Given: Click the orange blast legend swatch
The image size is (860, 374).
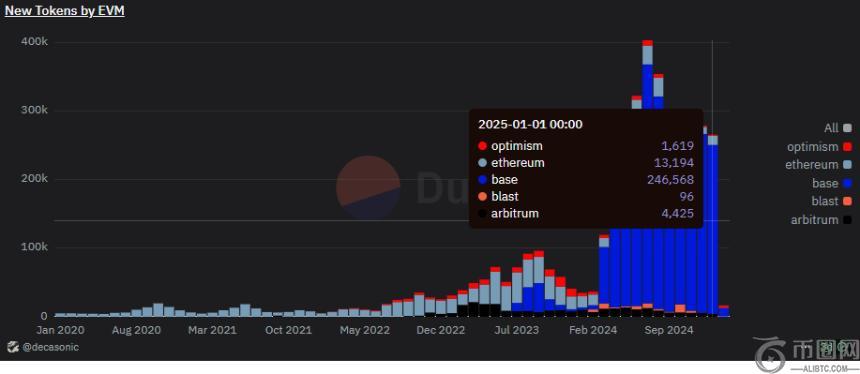Looking at the screenshot, I should pos(847,202).
